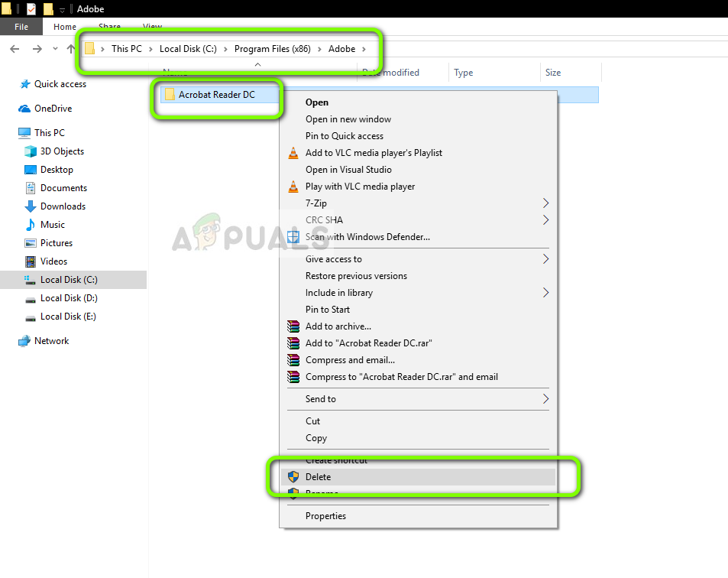The width and height of the screenshot is (728, 578).
Task: Open the File ribbon tab
Action: tap(21, 27)
